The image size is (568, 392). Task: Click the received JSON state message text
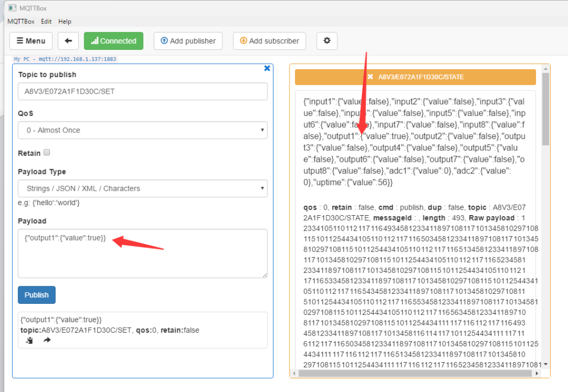point(414,142)
